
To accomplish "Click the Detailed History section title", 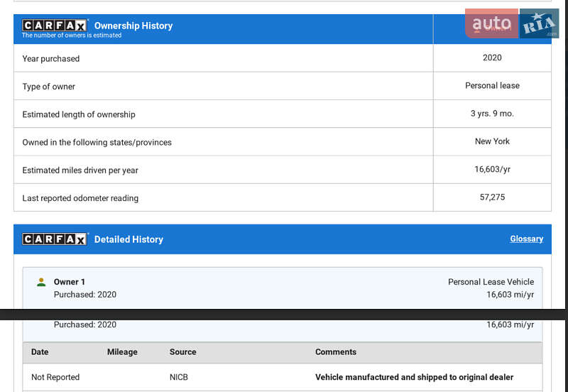I will pyautogui.click(x=129, y=239).
